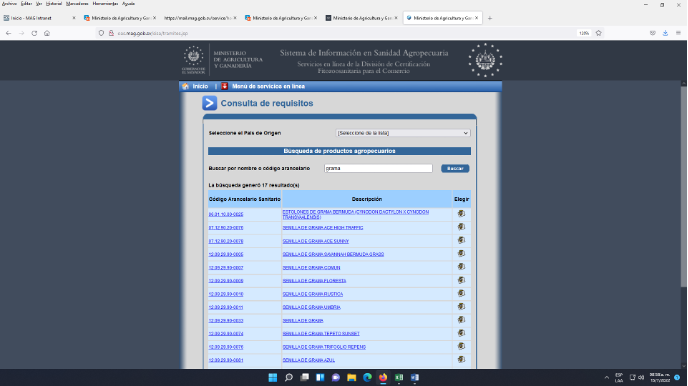This screenshot has width=688, height=386.
Task: Open the browser home page icon
Action: tap(47, 33)
